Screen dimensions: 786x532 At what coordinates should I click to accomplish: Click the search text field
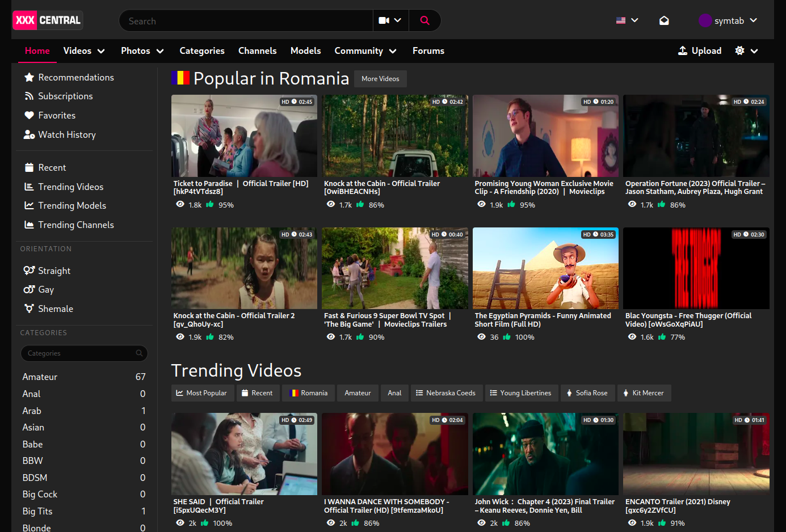[246, 20]
